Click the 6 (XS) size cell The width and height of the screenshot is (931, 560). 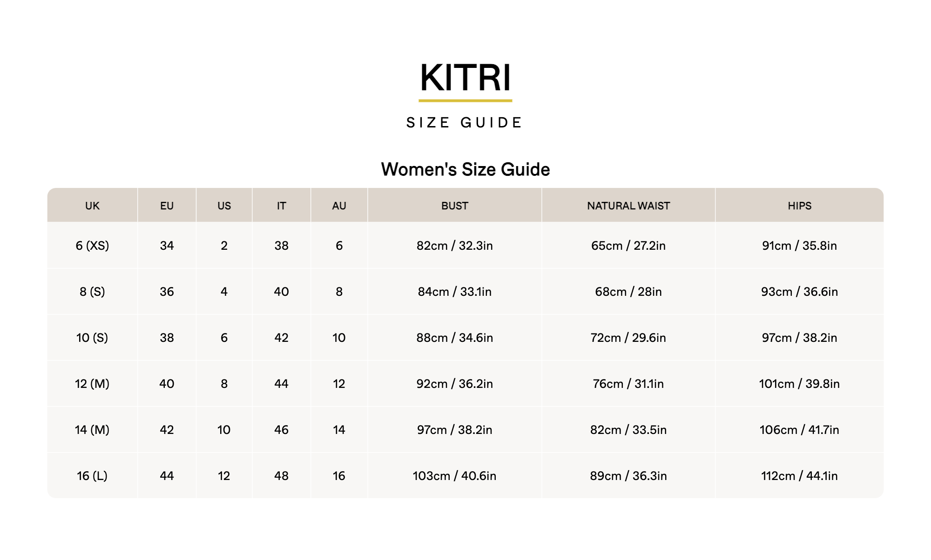(92, 246)
